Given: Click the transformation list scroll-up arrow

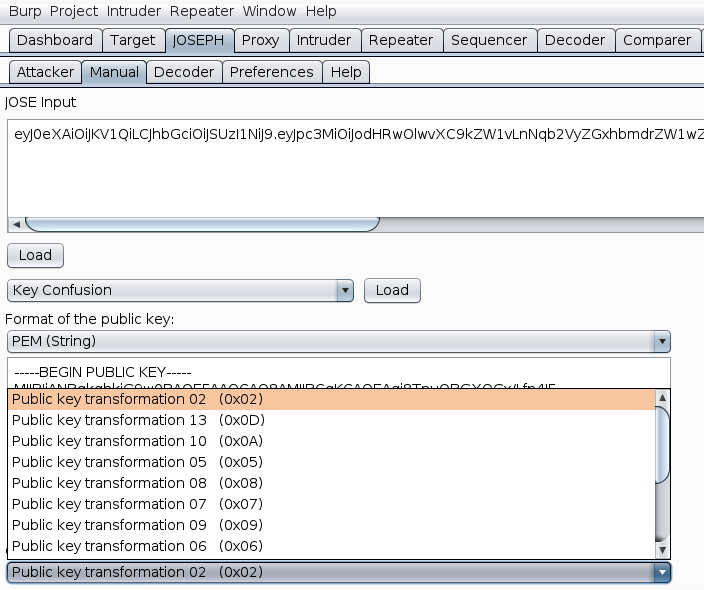Looking at the screenshot, I should [663, 398].
